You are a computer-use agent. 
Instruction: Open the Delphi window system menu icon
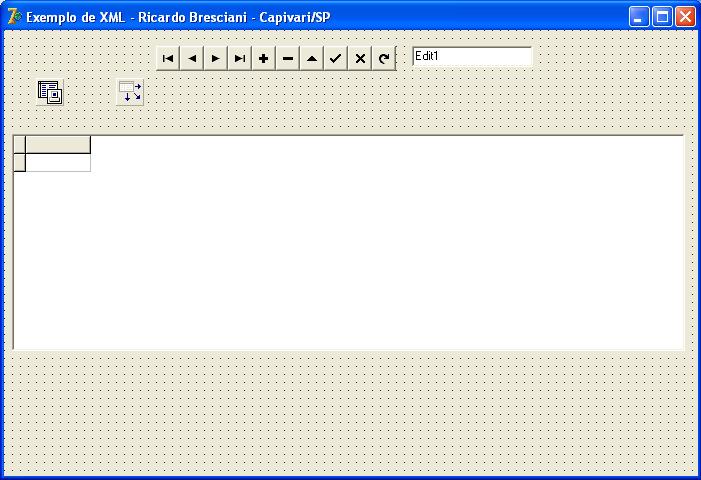click(x=14, y=16)
